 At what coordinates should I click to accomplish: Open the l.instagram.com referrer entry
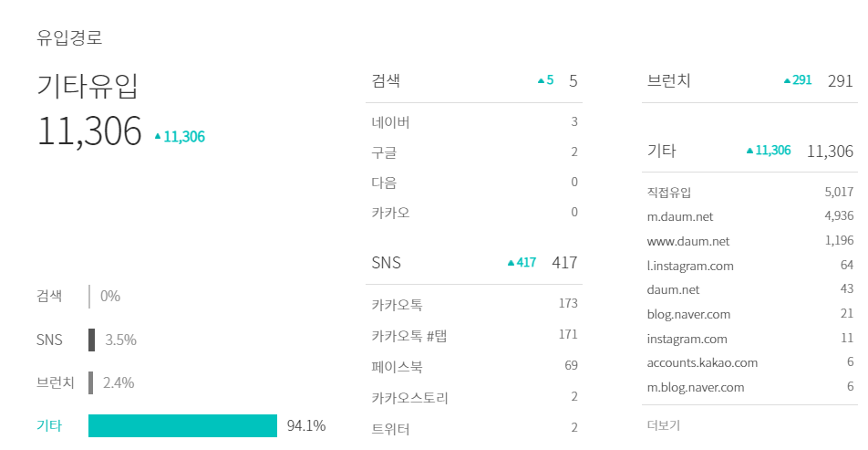coord(749,266)
